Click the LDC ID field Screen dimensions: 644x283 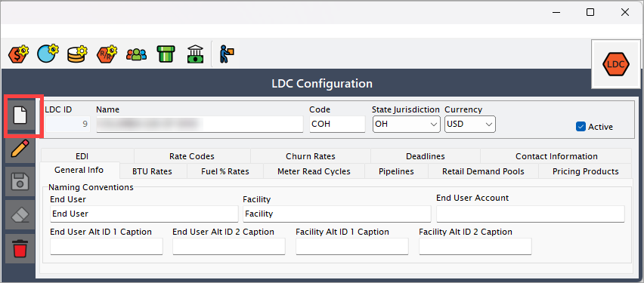68,125
